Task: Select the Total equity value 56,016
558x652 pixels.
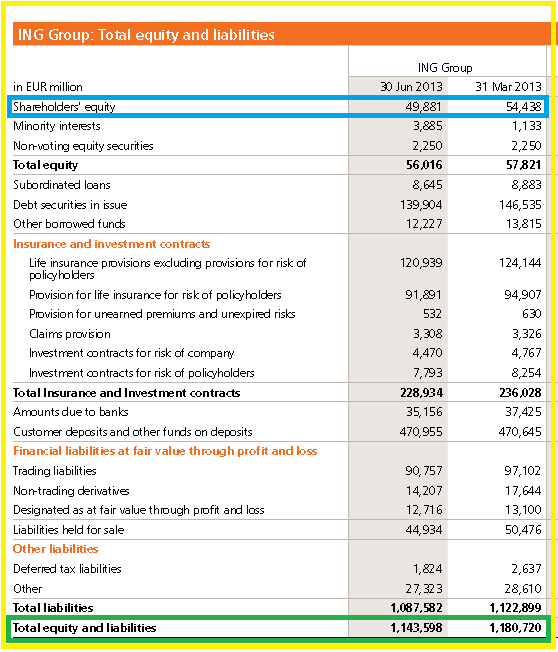Action: (x=424, y=165)
